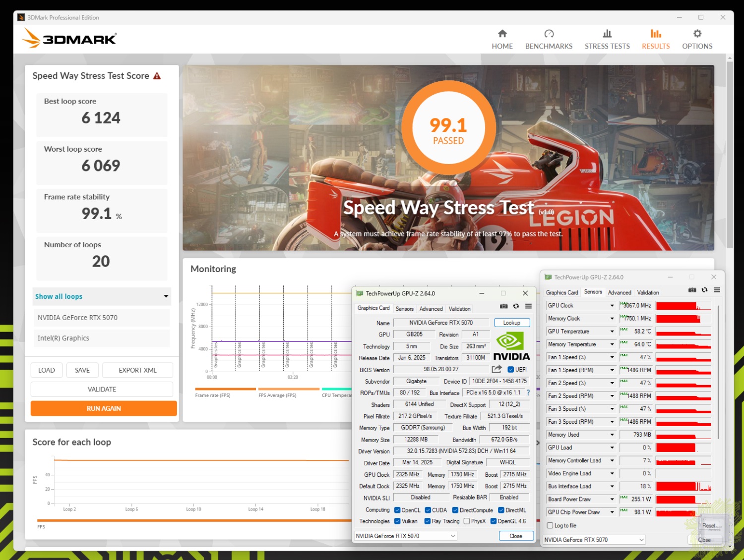Switch to Advanced tab in Graphics Card window
Image resolution: width=744 pixels, height=560 pixels.
tap(431, 309)
